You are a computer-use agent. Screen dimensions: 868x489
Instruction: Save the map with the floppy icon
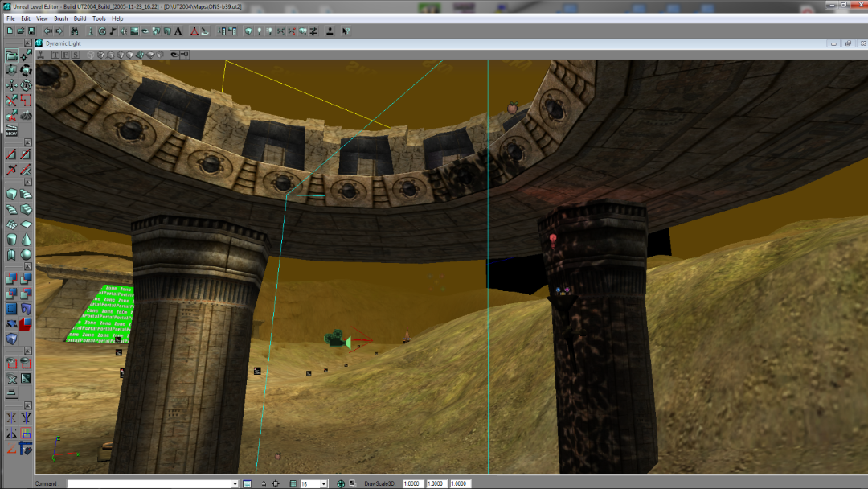pos(31,31)
